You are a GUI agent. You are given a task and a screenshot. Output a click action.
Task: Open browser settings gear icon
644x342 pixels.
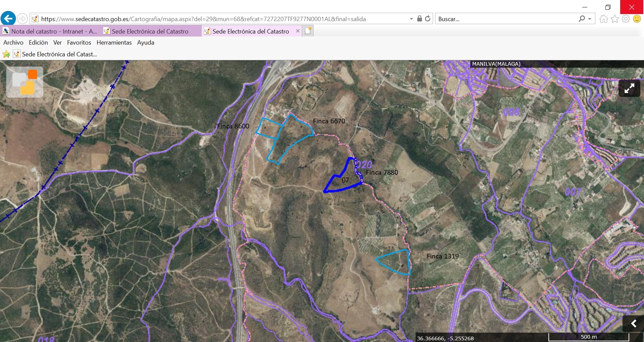click(x=626, y=19)
